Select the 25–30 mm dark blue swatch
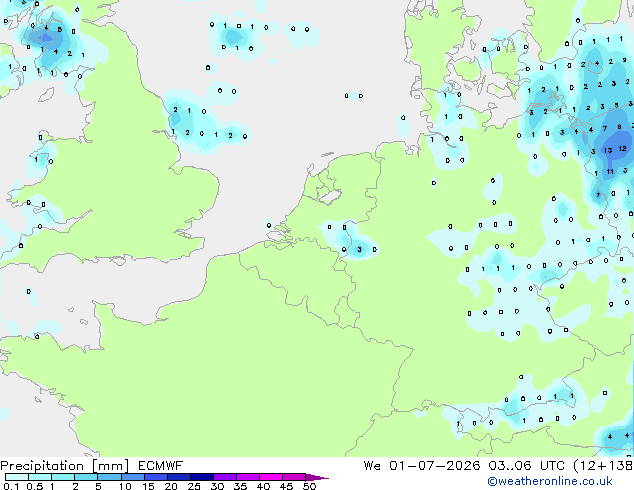The height and width of the screenshot is (490, 634). pyautogui.click(x=201, y=477)
